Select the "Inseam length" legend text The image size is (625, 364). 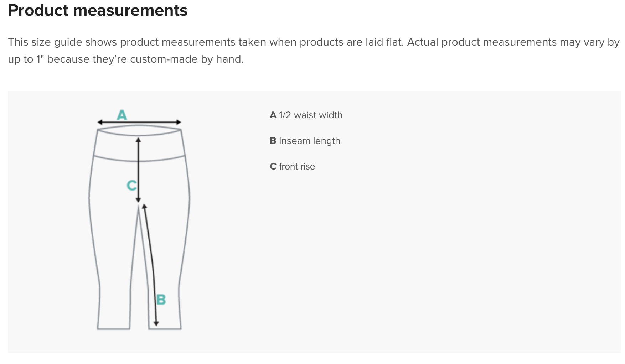pyautogui.click(x=309, y=141)
